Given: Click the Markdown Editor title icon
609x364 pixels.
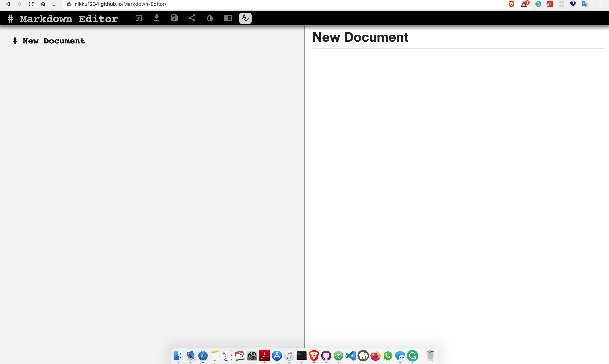Looking at the screenshot, I should [x=10, y=18].
